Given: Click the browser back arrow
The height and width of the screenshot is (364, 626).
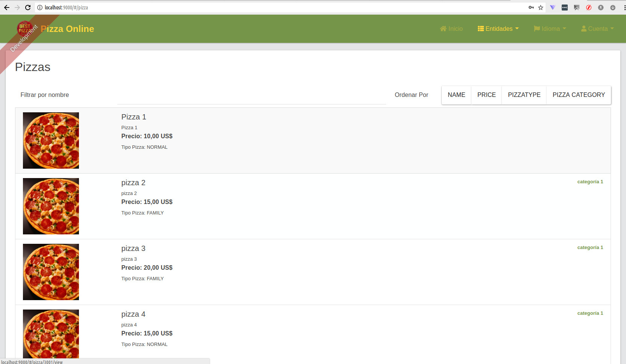Looking at the screenshot, I should (x=6, y=8).
